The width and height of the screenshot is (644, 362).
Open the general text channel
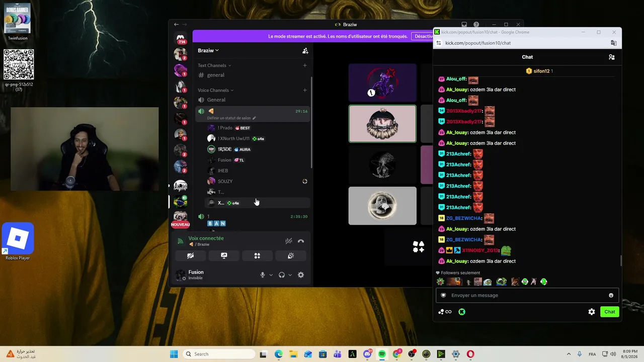(x=252, y=75)
